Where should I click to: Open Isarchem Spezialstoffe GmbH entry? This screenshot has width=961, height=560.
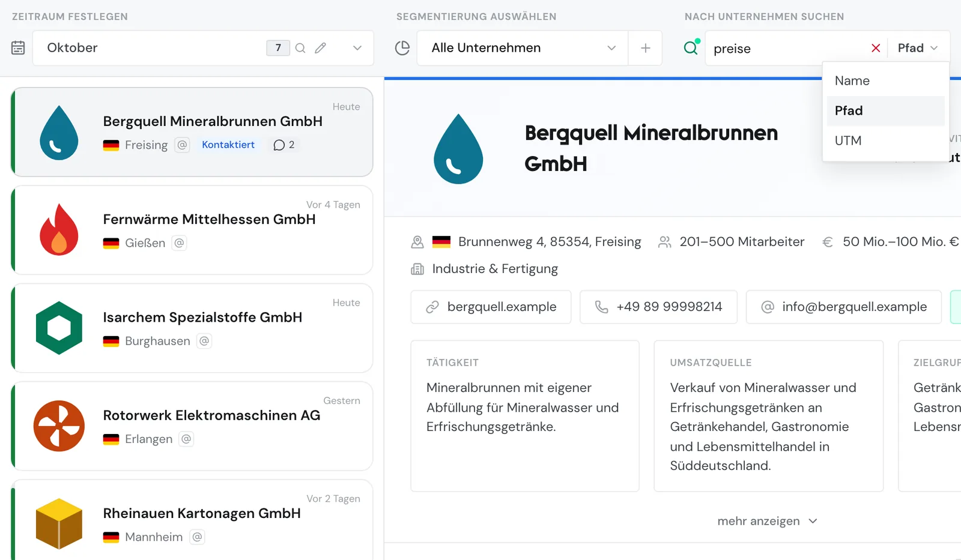192,328
